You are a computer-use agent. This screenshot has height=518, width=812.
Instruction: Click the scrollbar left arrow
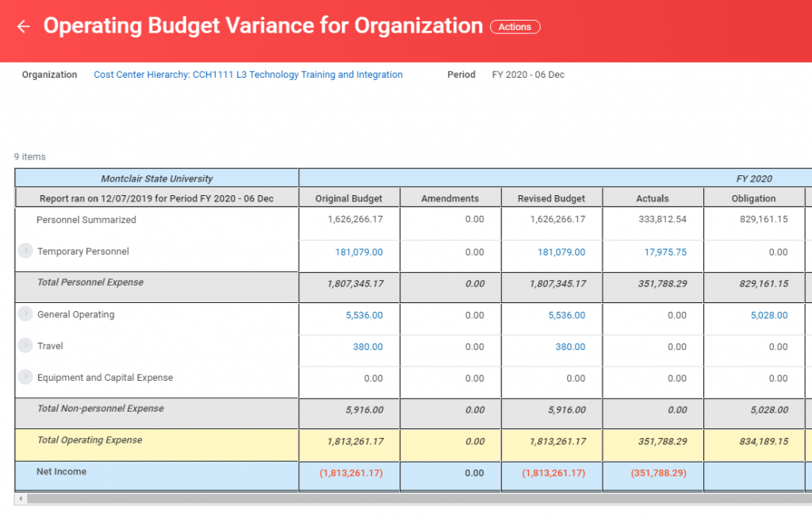[20, 499]
